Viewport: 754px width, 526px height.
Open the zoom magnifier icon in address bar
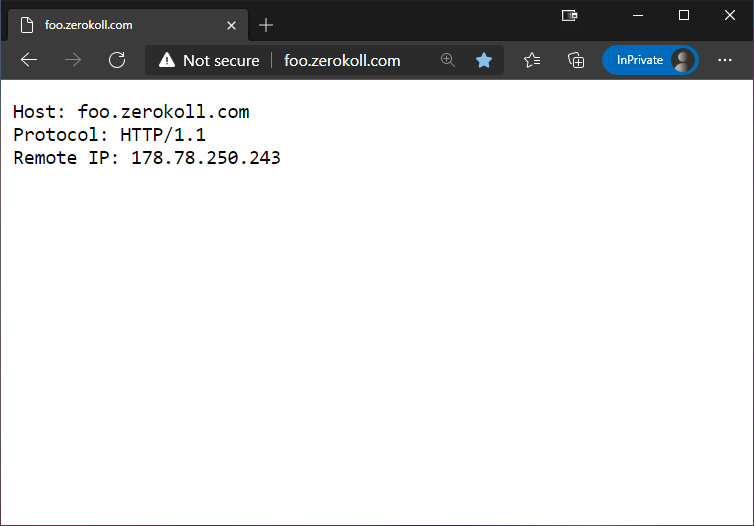click(448, 60)
